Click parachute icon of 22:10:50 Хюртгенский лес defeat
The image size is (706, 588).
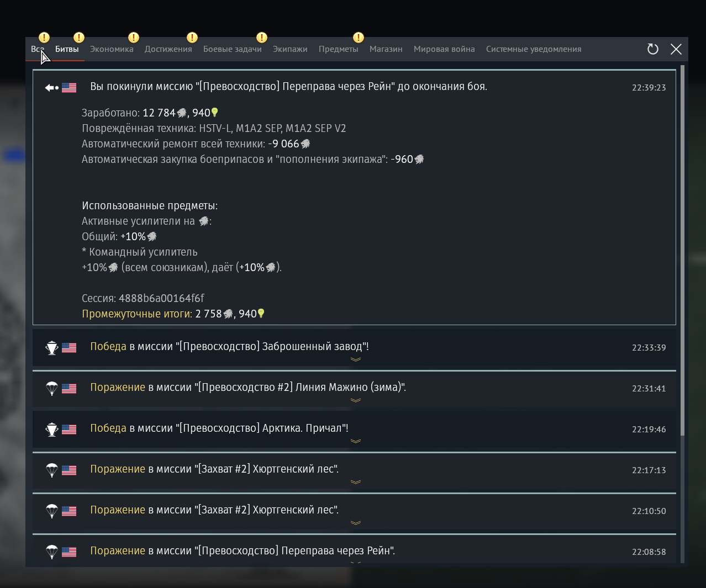pyautogui.click(x=52, y=511)
